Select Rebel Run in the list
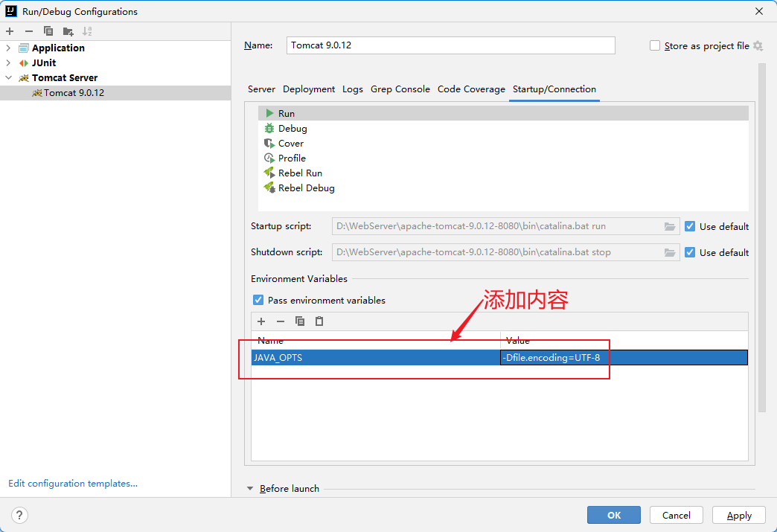The height and width of the screenshot is (532, 777). 503,173
